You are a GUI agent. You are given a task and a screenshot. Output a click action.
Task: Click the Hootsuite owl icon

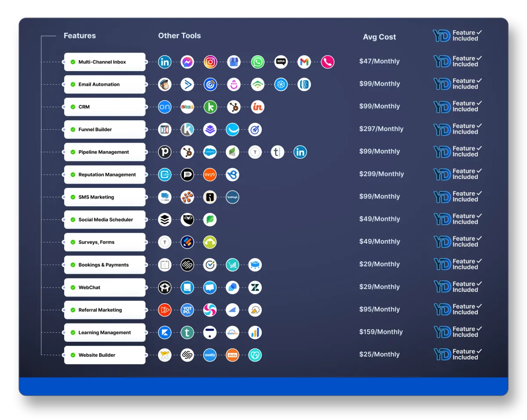pyautogui.click(x=188, y=219)
